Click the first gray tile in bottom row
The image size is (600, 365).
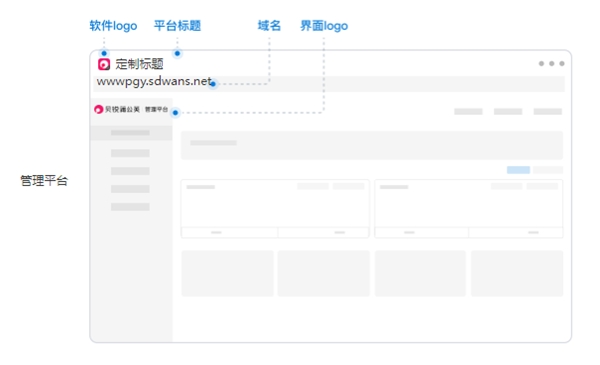[227, 273]
